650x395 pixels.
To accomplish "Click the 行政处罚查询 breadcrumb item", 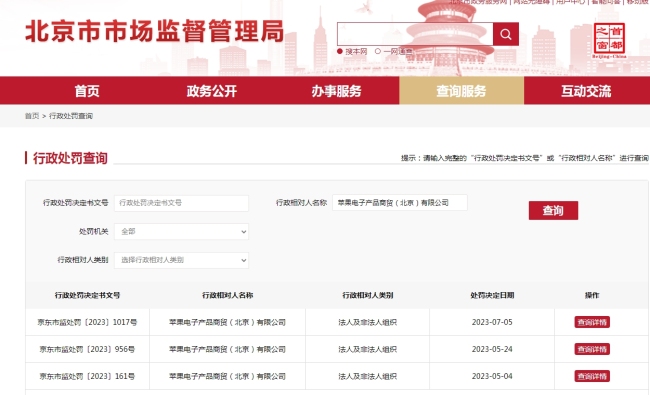I will pyautogui.click(x=71, y=116).
